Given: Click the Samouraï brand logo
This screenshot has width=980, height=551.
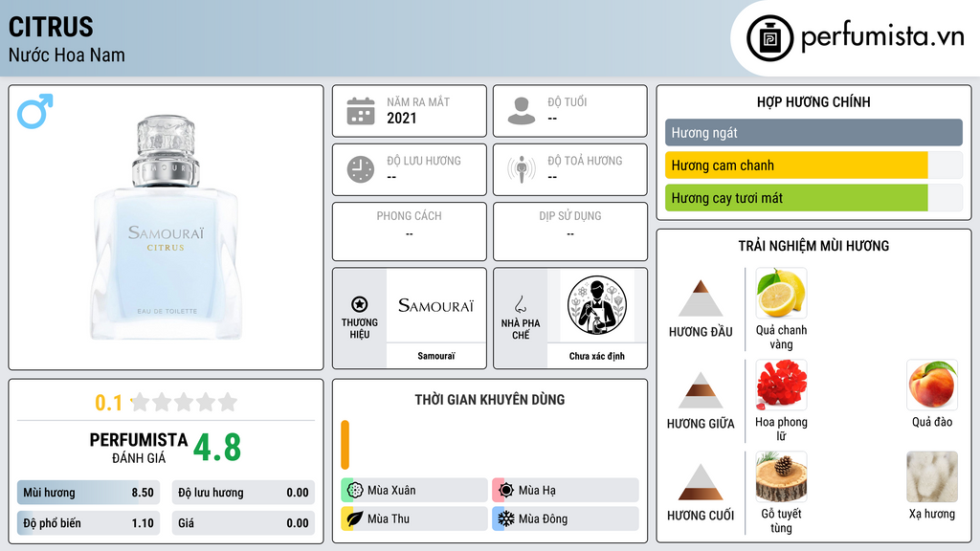Looking at the screenshot, I should point(436,305).
